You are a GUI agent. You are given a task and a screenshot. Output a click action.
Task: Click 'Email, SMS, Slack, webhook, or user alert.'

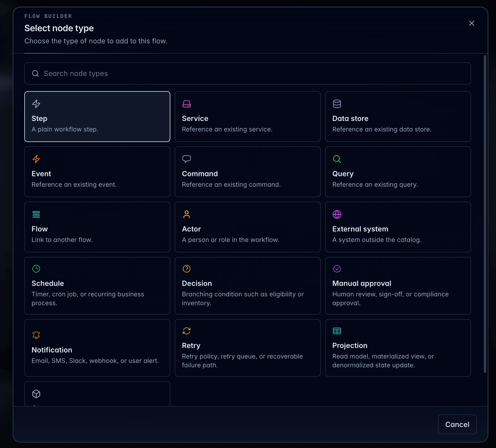95,361
